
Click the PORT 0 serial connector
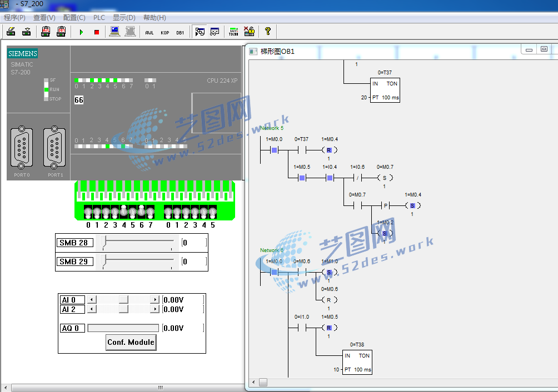click(22, 147)
